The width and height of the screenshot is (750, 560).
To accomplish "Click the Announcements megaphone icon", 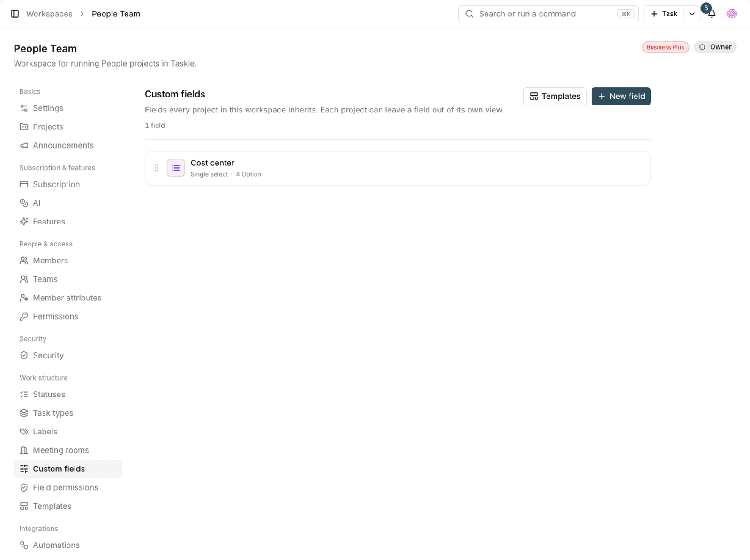I will pos(24,146).
